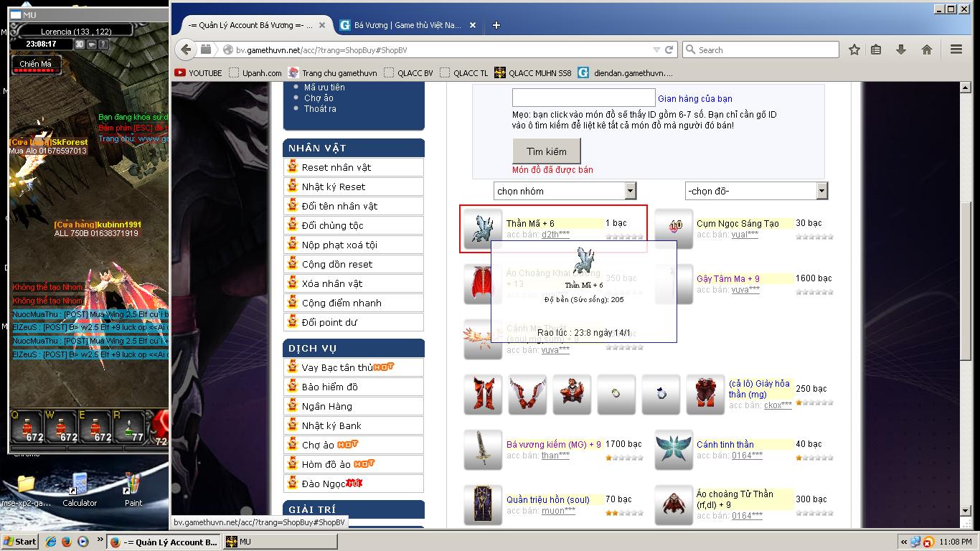Click the Quần triệu hồn item icon
Screen dimensions: 980x551
[483, 505]
